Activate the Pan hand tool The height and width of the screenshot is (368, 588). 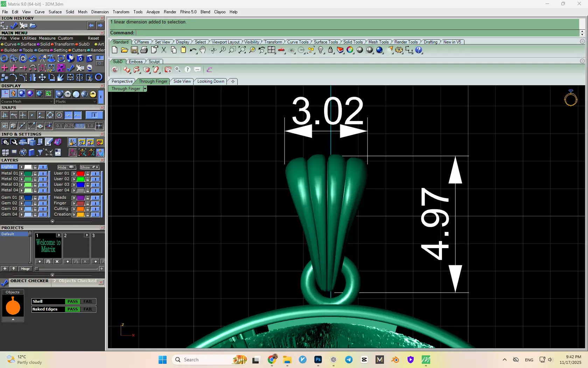[203, 50]
